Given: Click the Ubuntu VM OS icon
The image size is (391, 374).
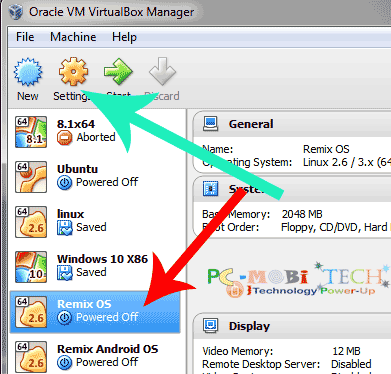Looking at the screenshot, I should [31, 177].
